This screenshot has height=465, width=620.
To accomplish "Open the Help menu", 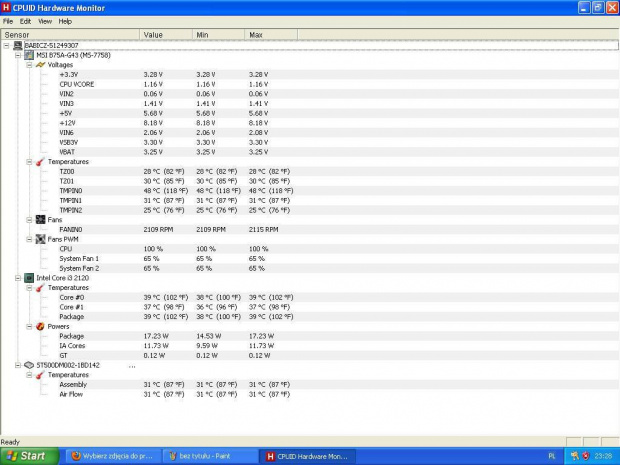I will coord(65,21).
